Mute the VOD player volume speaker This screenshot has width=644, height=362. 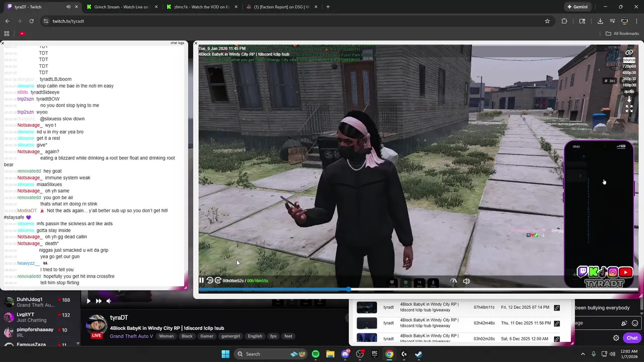point(466,281)
